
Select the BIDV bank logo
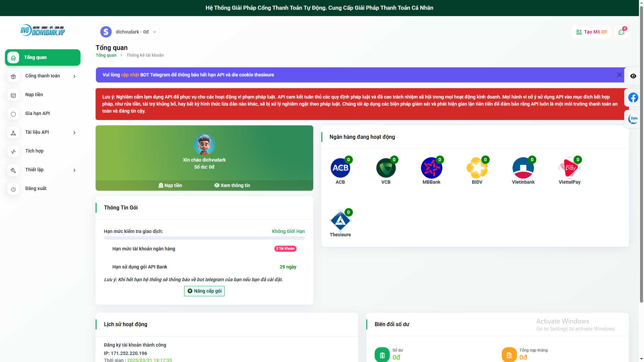coord(477,168)
